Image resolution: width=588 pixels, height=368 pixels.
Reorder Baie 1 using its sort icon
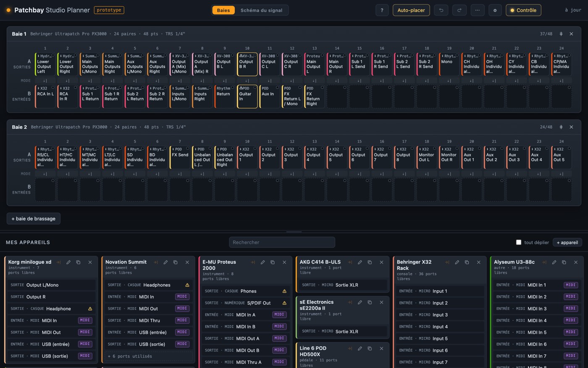click(561, 34)
